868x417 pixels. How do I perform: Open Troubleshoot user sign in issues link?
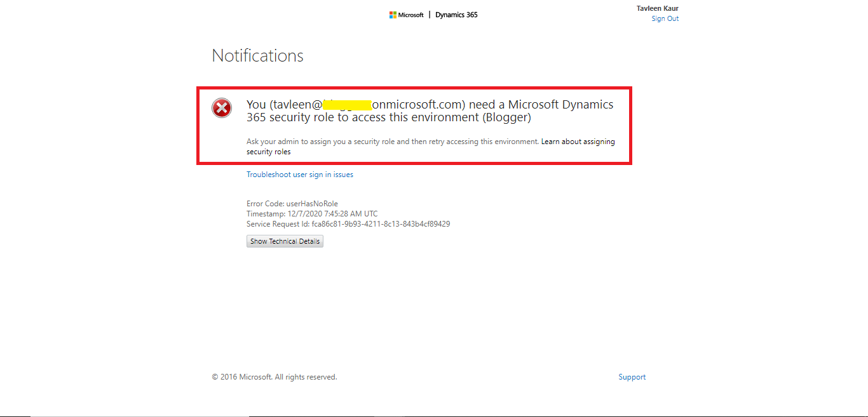(300, 175)
